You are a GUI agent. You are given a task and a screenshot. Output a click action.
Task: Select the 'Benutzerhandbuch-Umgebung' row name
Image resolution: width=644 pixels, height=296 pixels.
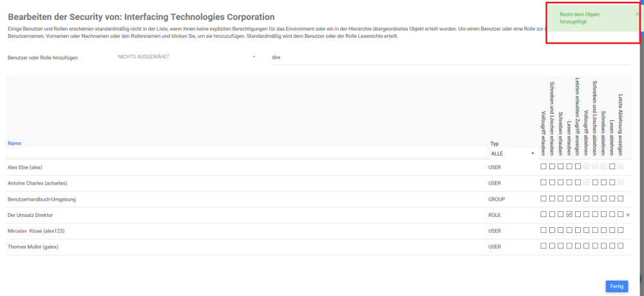point(42,199)
